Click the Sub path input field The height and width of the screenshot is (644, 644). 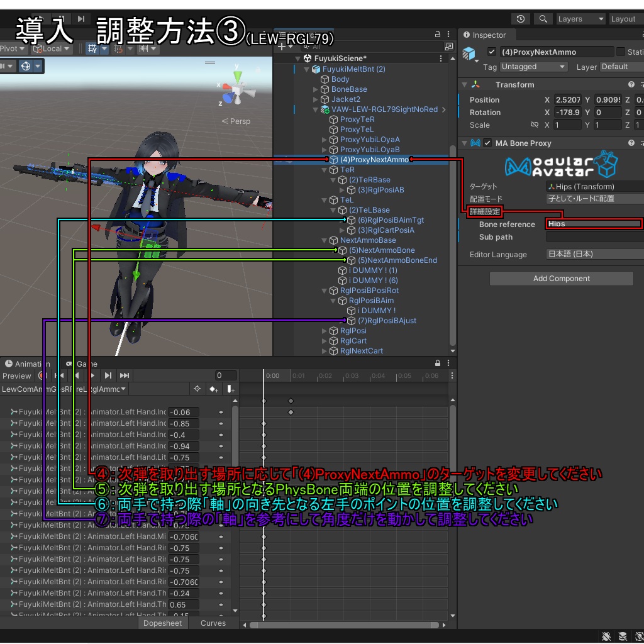pos(594,237)
